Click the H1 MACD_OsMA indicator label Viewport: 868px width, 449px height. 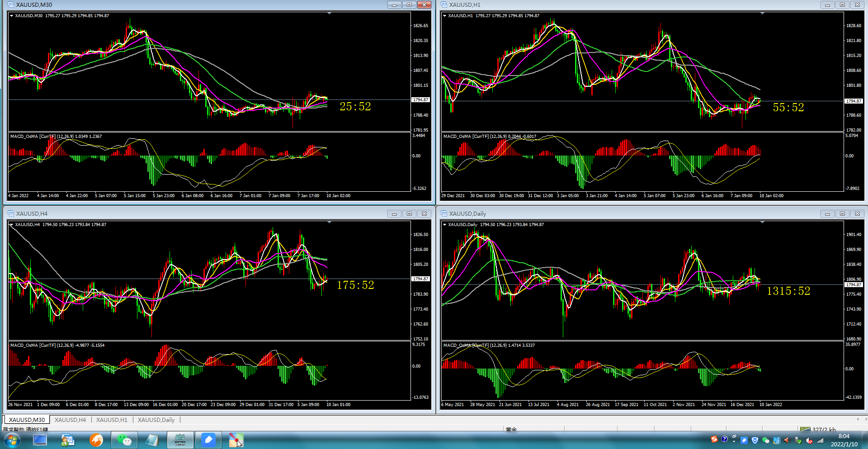coord(490,136)
